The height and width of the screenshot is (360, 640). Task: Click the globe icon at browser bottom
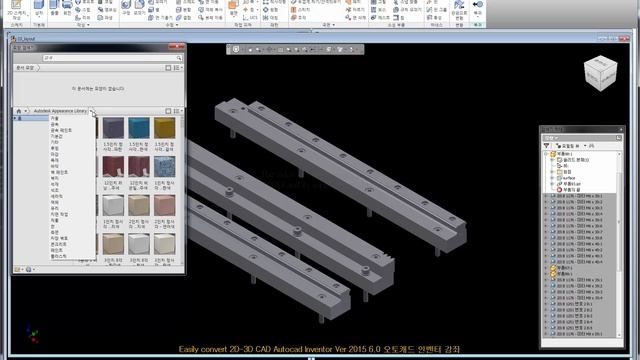29,269
